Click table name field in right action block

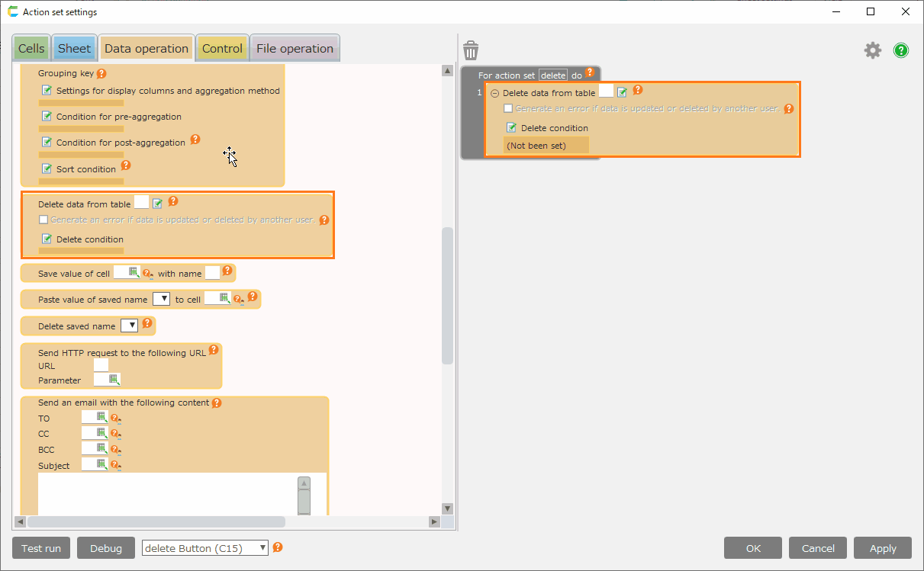coord(606,92)
